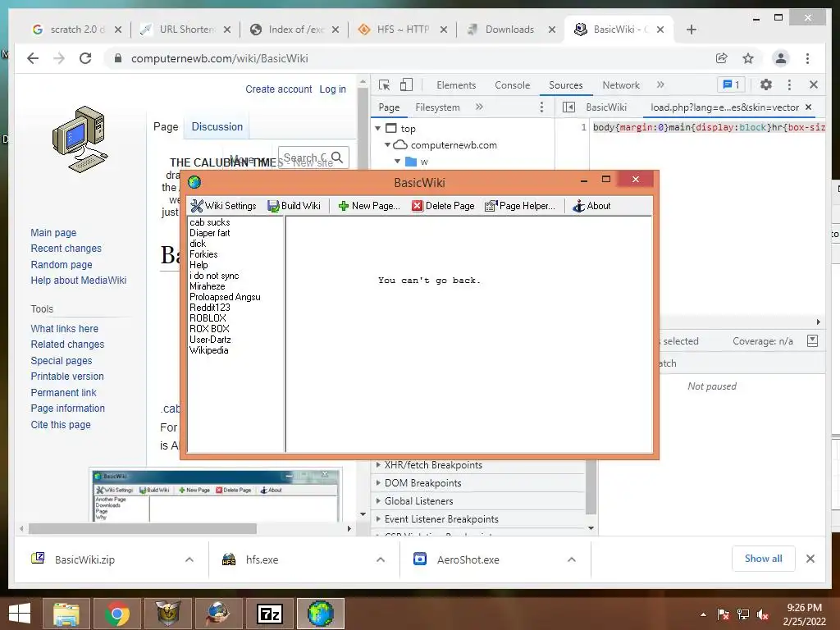Select 'Reddit123' page entry
The width and height of the screenshot is (840, 630).
210,308
